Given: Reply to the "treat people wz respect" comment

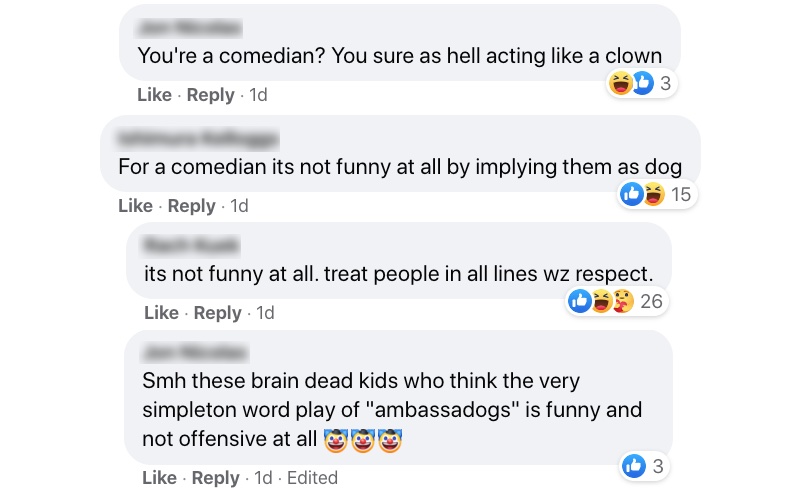Looking at the screenshot, I should (x=217, y=313).
